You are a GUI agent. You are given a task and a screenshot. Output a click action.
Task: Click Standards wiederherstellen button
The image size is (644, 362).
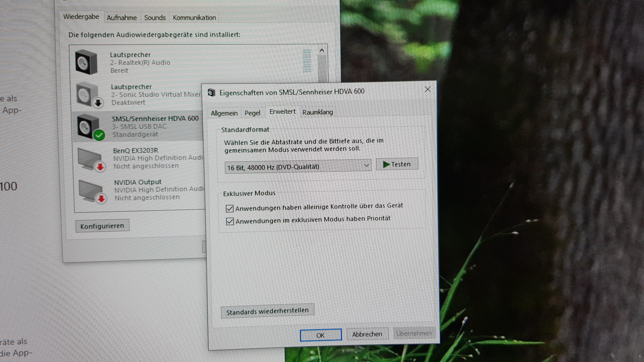click(x=267, y=311)
